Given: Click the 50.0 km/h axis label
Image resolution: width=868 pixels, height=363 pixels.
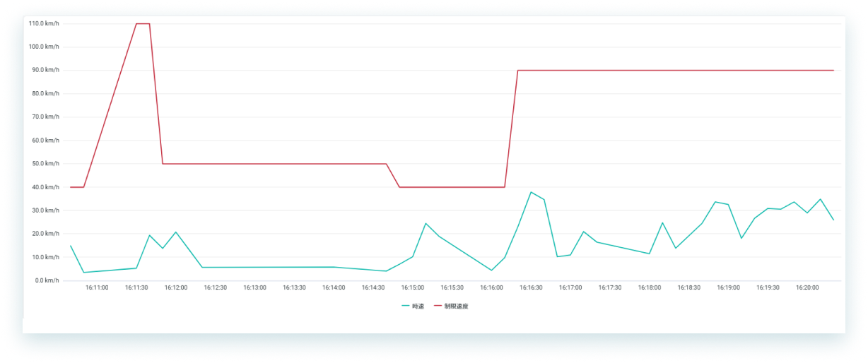Looking at the screenshot, I should point(45,163).
